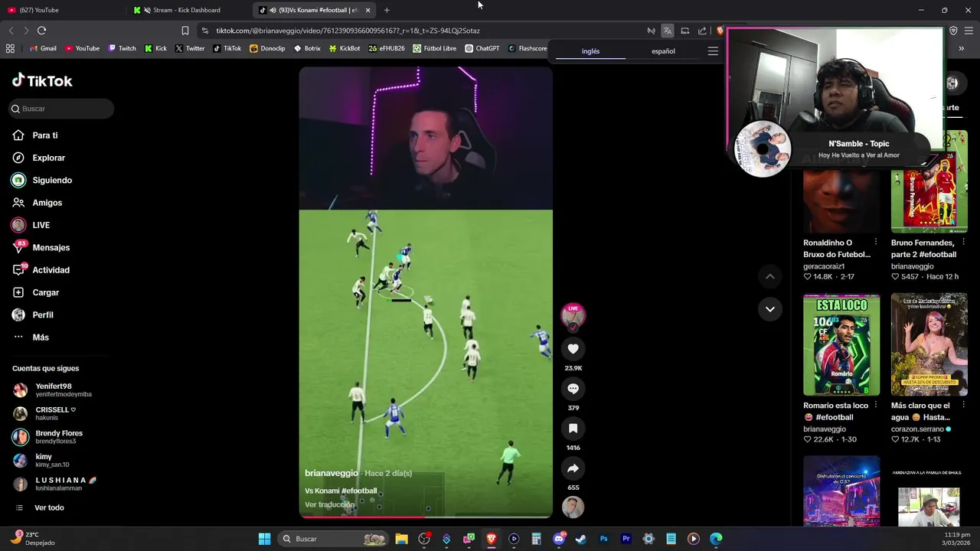Open the Romario esta loco video thumbnail
The image size is (980, 551).
pos(841,344)
